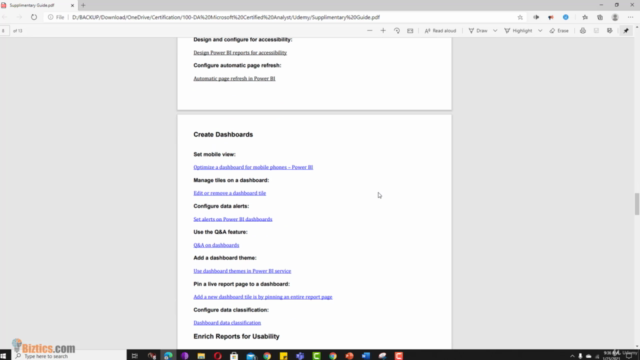
Task: Open Task View on the taskbar
Action: [x=135, y=356]
